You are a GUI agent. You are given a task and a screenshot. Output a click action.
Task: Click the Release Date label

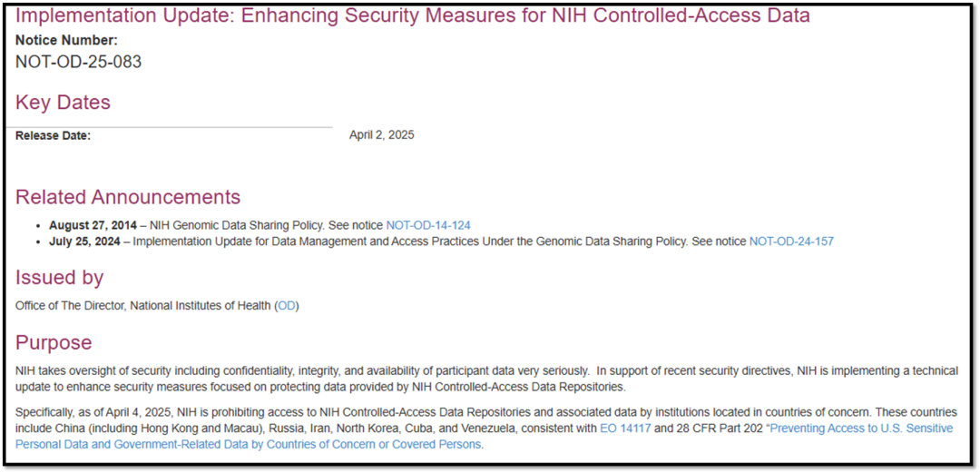pos(54,136)
